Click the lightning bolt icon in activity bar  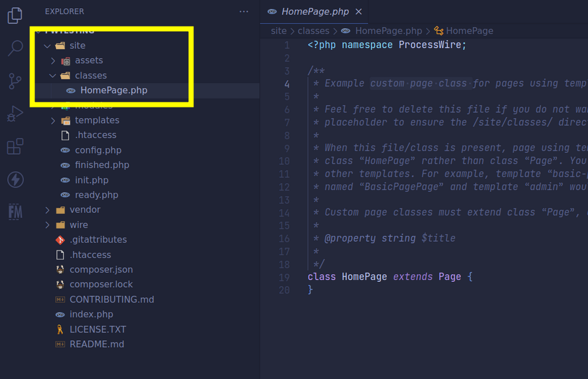click(15, 179)
